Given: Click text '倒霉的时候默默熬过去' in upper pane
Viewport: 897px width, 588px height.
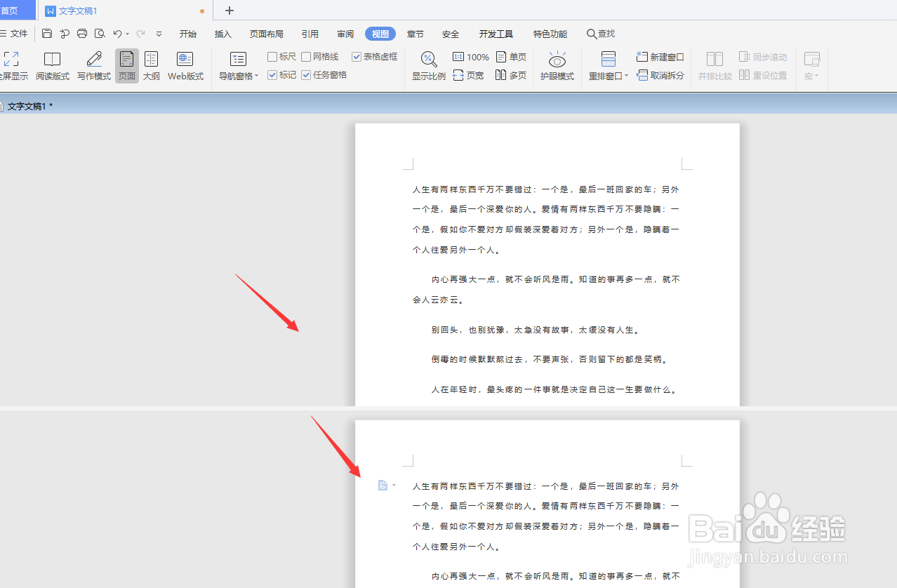Looking at the screenshot, I should 479,359.
